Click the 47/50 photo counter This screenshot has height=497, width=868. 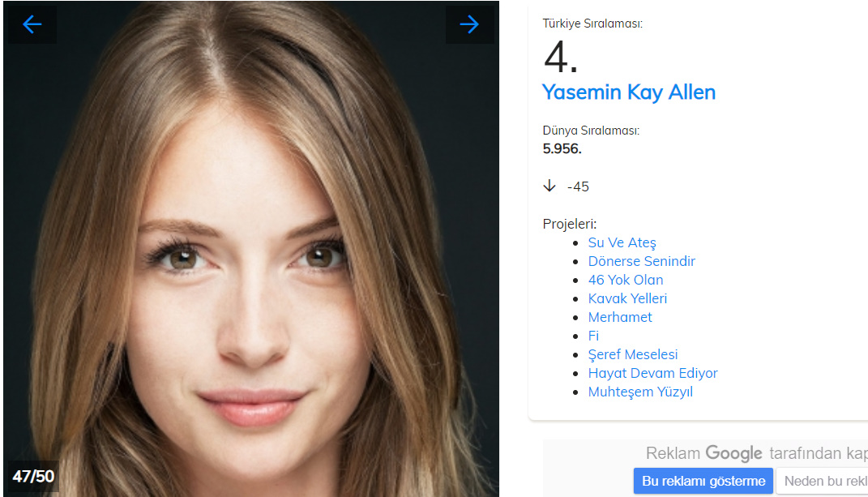pos(33,476)
